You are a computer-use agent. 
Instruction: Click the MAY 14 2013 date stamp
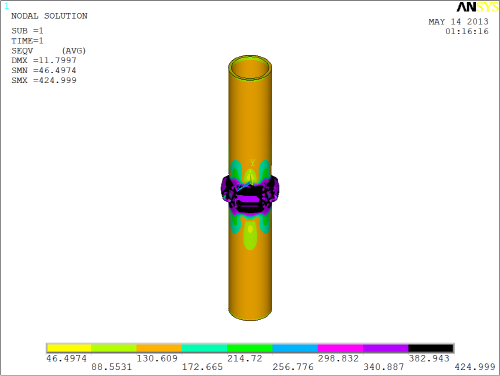tap(458, 22)
